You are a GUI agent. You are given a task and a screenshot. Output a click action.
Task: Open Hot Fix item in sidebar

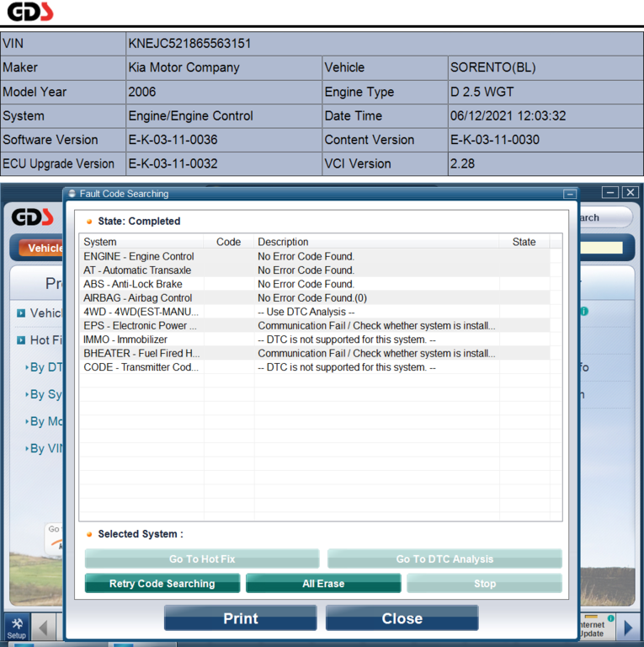[x=40, y=340]
